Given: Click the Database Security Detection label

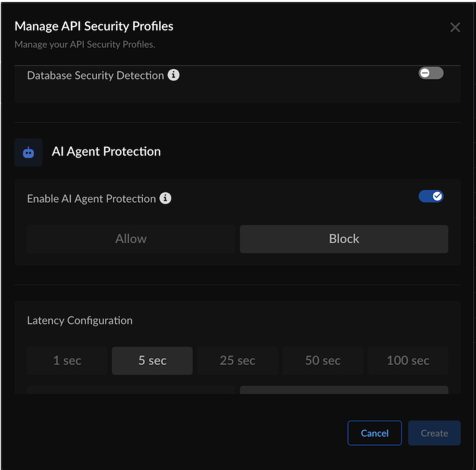Looking at the screenshot, I should (x=95, y=76).
